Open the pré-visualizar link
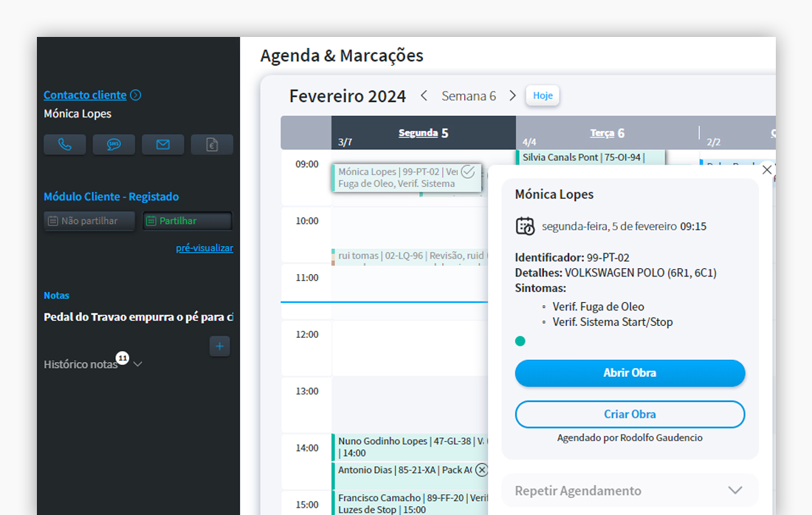Image resolution: width=812 pixels, height=515 pixels. (x=204, y=248)
